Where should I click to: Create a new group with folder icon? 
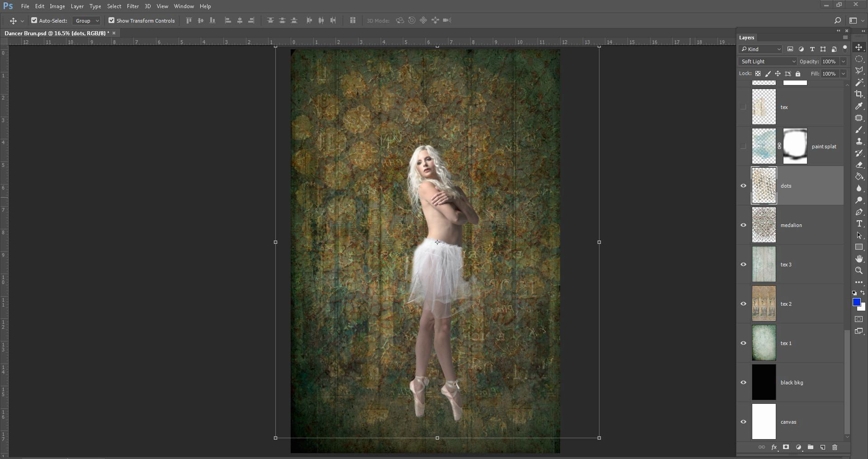click(811, 447)
